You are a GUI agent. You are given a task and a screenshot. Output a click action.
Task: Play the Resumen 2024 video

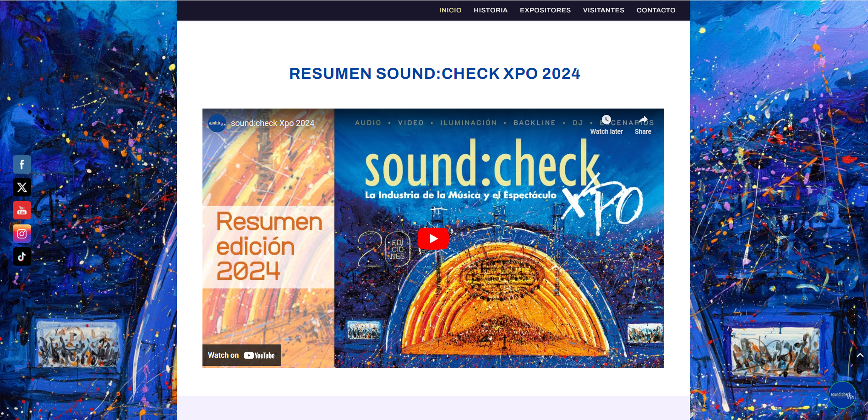[x=433, y=239]
